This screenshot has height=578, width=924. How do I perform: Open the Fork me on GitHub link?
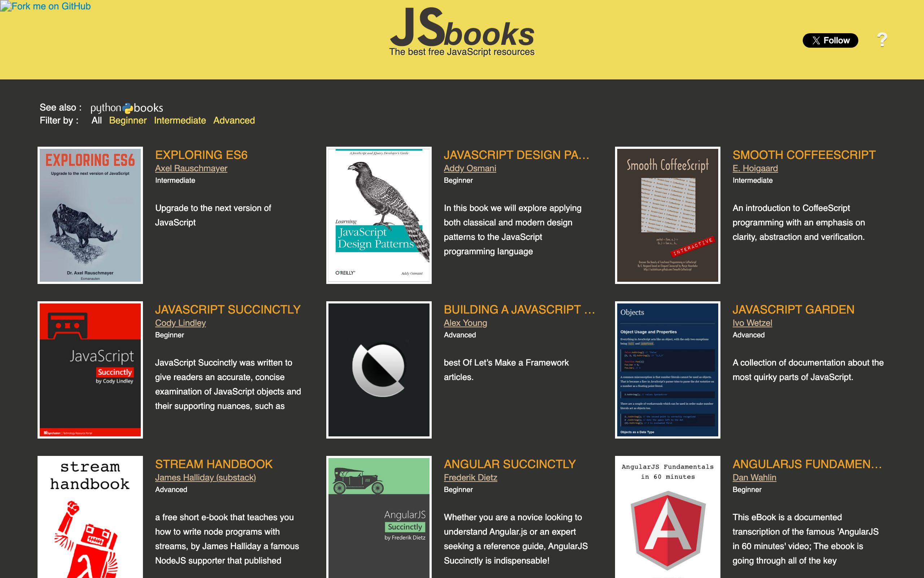45,6
